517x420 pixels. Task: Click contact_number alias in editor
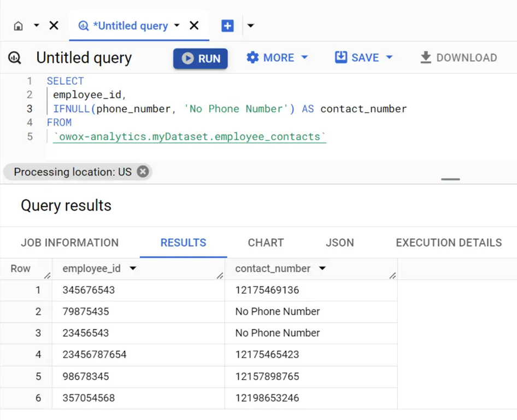[363, 109]
